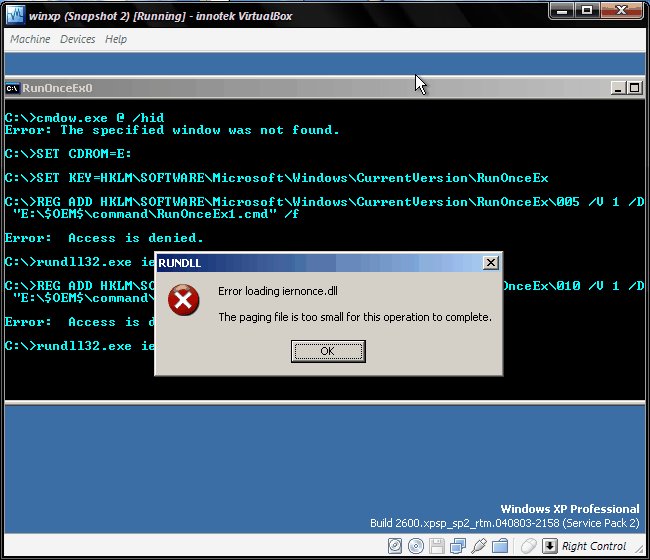650x560 pixels.
Task: Minimize the RunOnceEx0 console window
Action: tap(618, 88)
